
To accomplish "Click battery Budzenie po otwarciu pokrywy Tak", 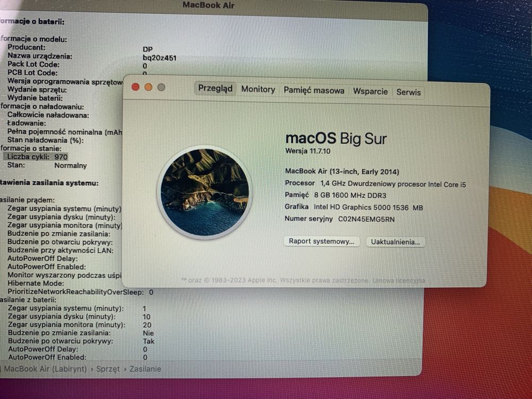I will [x=148, y=342].
